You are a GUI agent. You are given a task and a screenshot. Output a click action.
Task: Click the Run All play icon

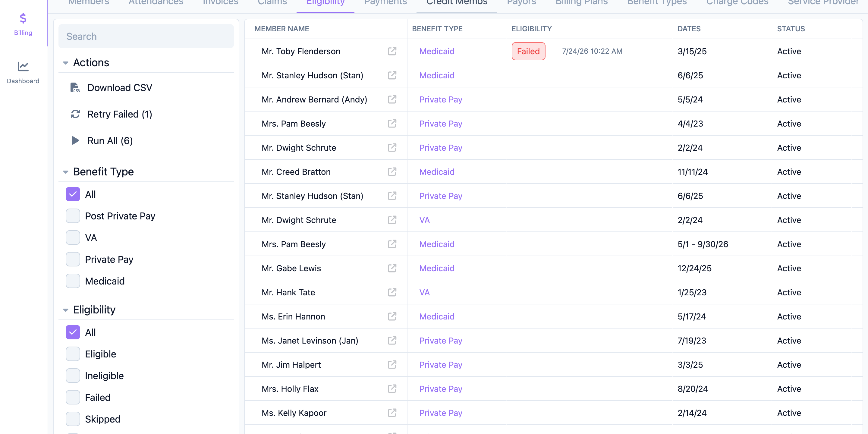[75, 140]
